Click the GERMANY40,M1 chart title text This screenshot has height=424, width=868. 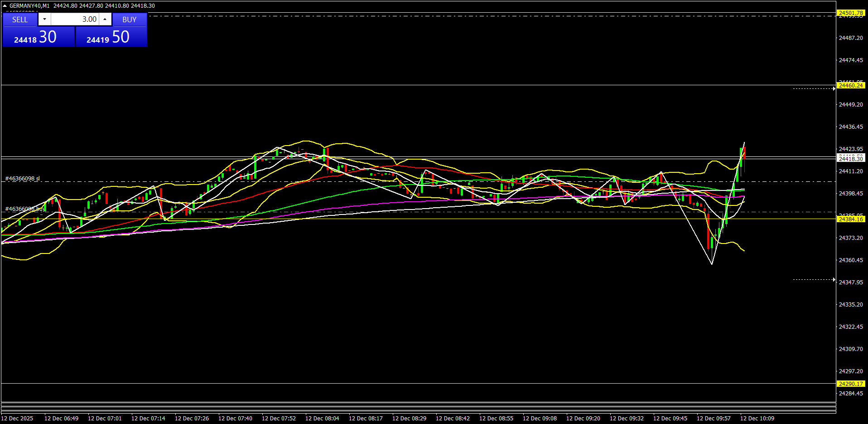(x=29, y=6)
